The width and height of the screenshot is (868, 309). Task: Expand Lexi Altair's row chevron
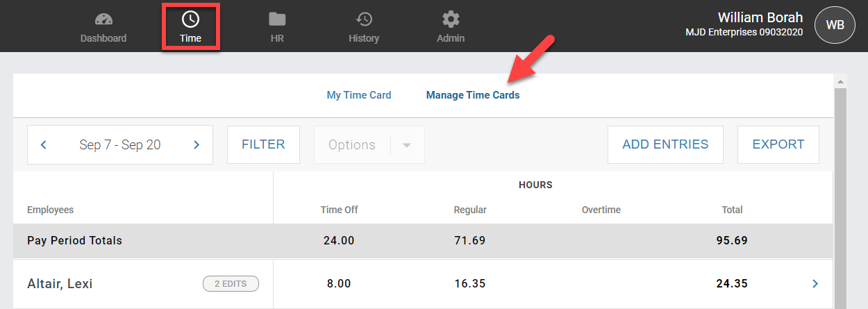coord(815,283)
